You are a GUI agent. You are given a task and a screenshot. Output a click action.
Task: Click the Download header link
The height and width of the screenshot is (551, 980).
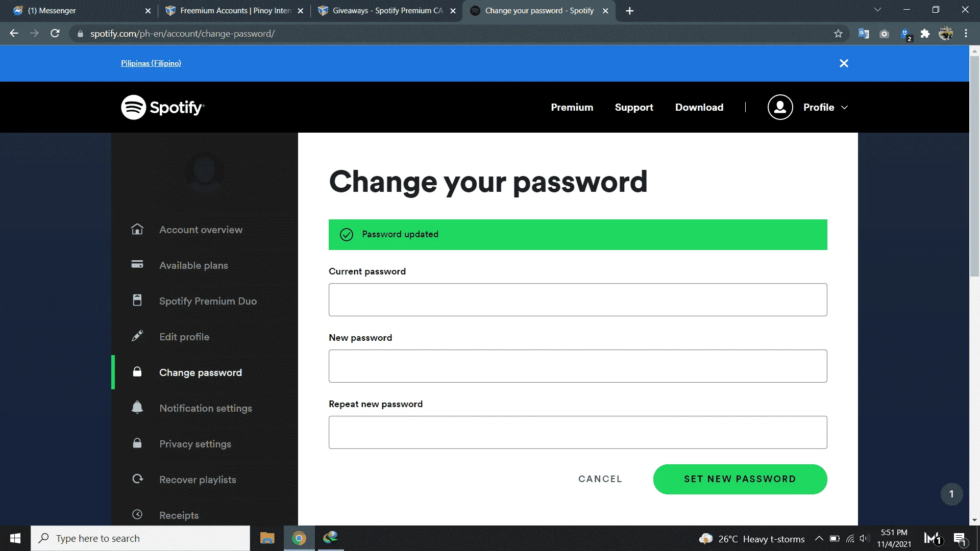(x=699, y=107)
